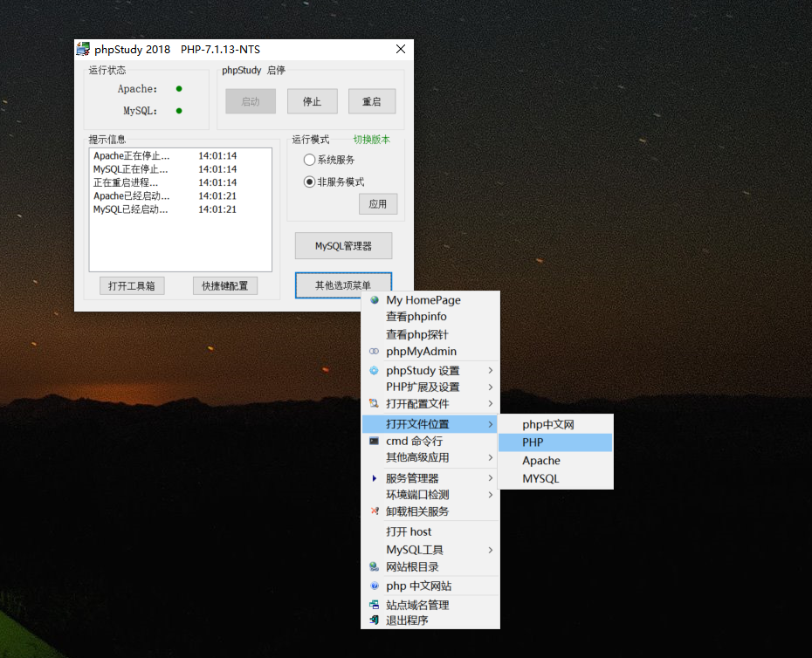Click the 打开工具箱 button
The width and height of the screenshot is (812, 658).
pyautogui.click(x=132, y=285)
